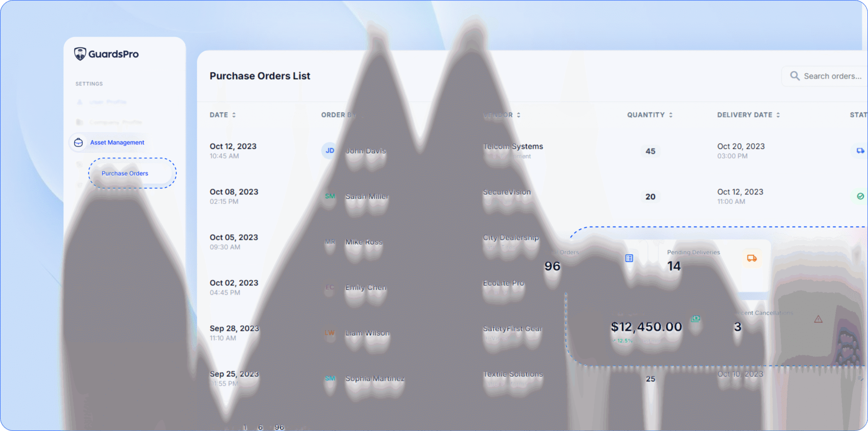868x431 pixels.
Task: Sort the table by QUANTITY
Action: point(670,115)
